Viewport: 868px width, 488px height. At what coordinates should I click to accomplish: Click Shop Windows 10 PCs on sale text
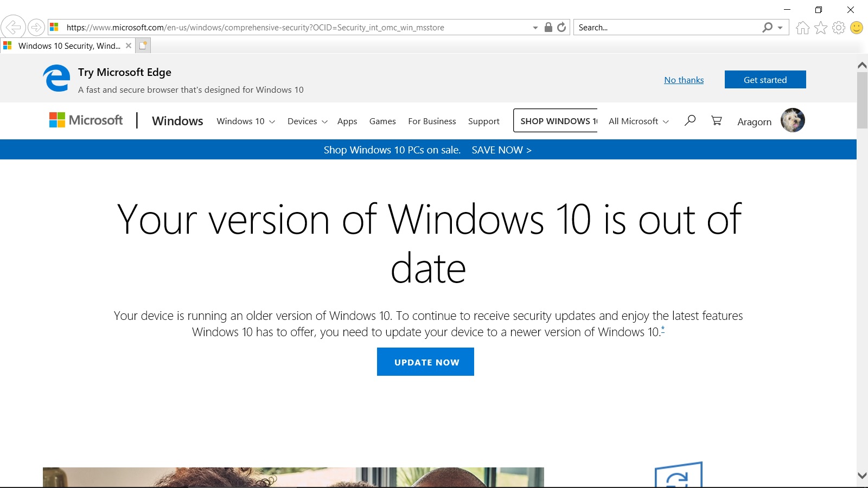click(x=392, y=150)
